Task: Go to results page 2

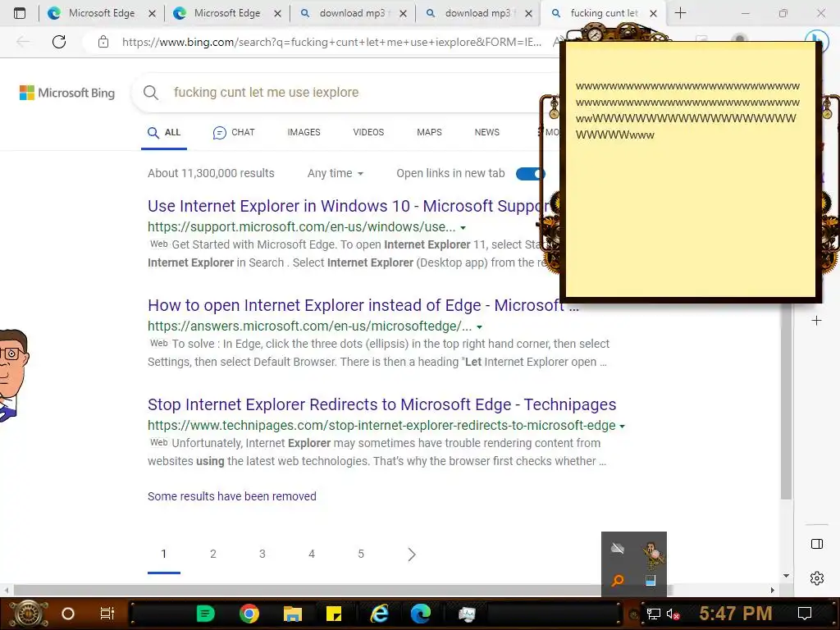Action: click(213, 554)
